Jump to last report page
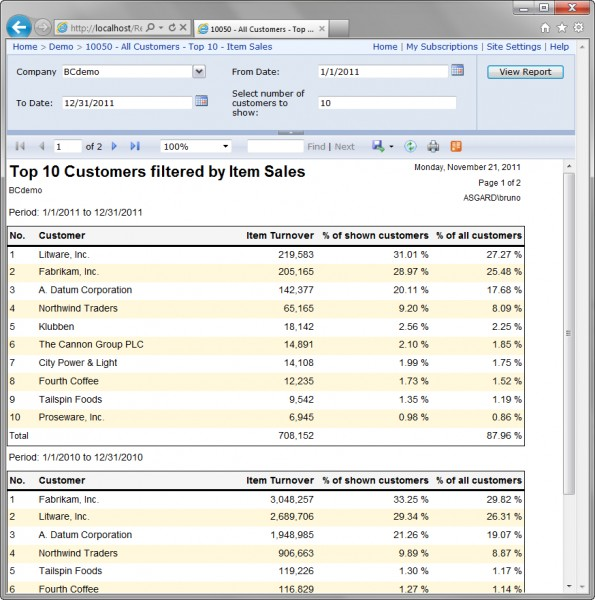The image size is (595, 600). [x=135, y=146]
